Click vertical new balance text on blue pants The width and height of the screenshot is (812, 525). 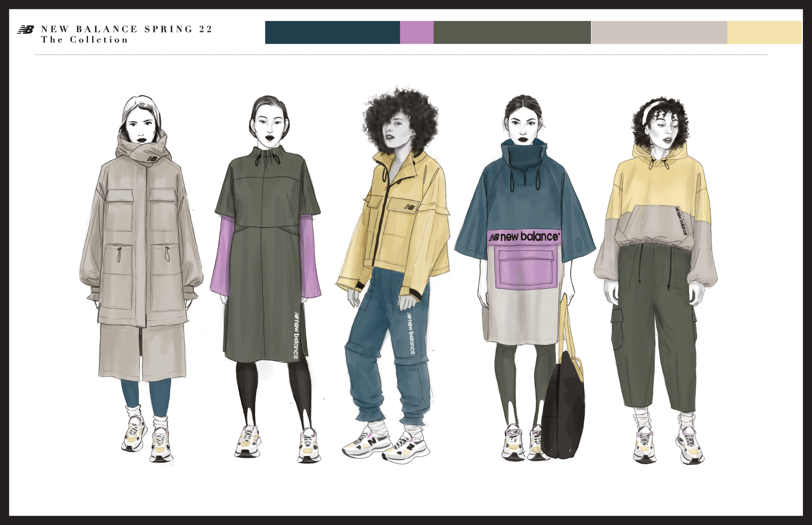point(411,334)
